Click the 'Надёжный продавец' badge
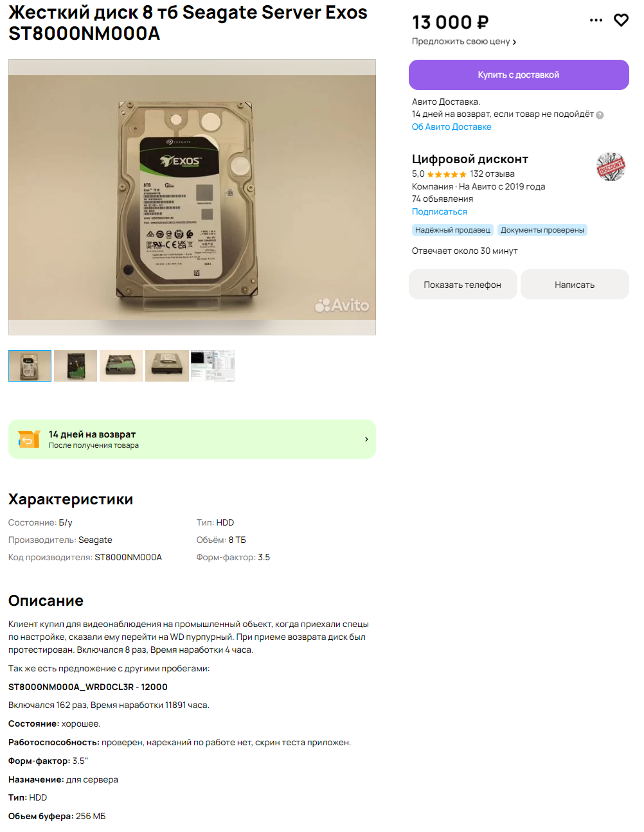This screenshot has width=644, height=832. 452,230
